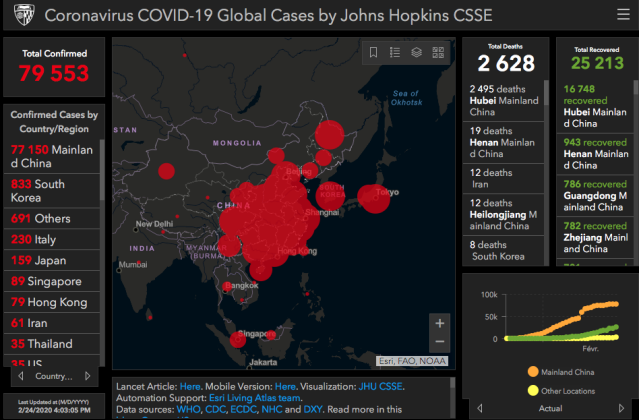Go to next chart view arrow
Viewport: 639px width, 420px height.
(x=621, y=408)
